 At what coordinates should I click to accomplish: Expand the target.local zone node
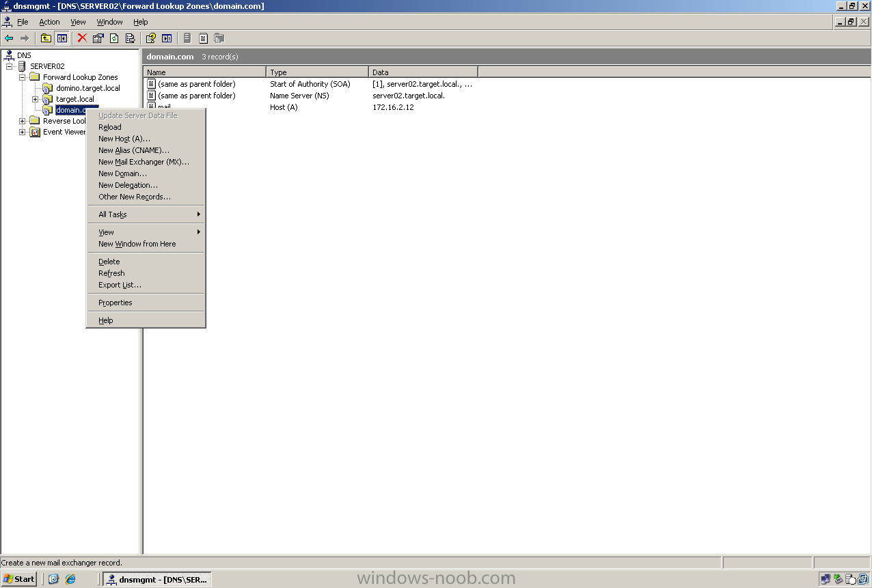coord(36,99)
